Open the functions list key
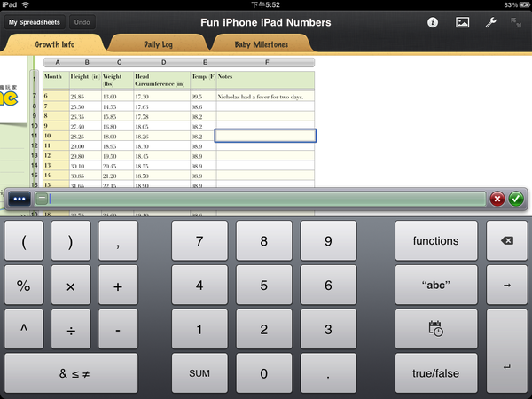532x399 pixels. pos(436,240)
